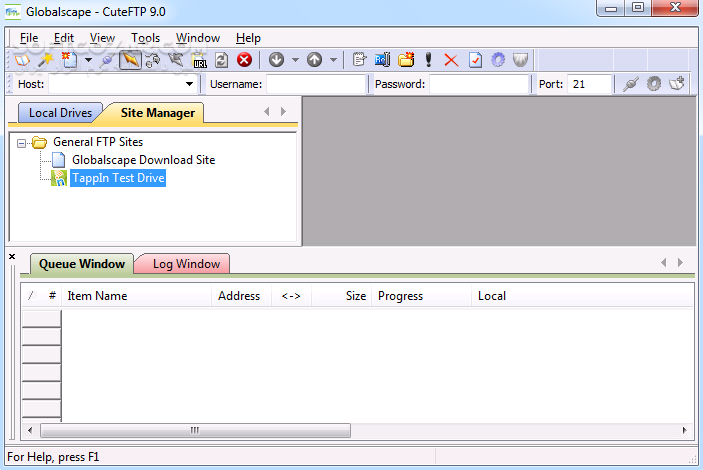The width and height of the screenshot is (703, 470).
Task: Open the Edit menu
Action: coord(64,38)
